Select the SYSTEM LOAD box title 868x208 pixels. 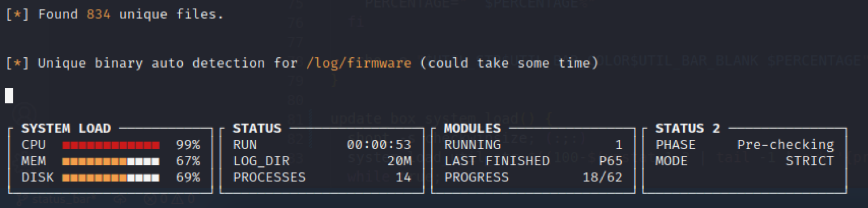(66, 128)
